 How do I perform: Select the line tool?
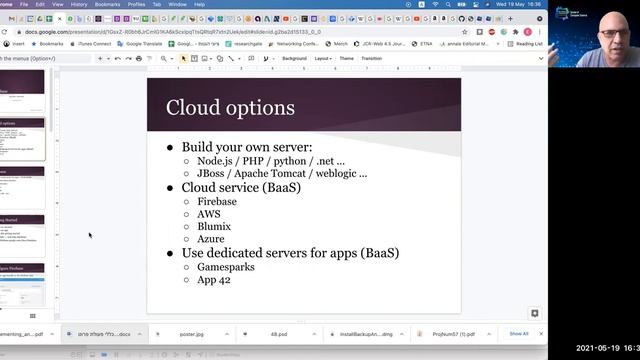(x=231, y=59)
